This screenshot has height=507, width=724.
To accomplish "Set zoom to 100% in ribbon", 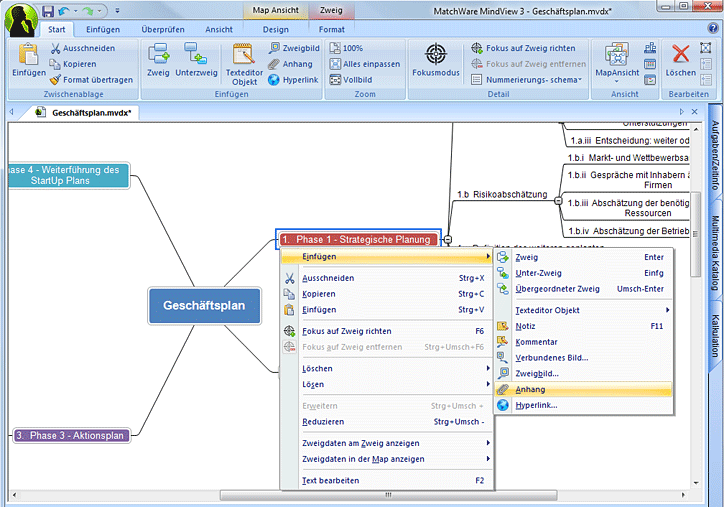I will (346, 48).
